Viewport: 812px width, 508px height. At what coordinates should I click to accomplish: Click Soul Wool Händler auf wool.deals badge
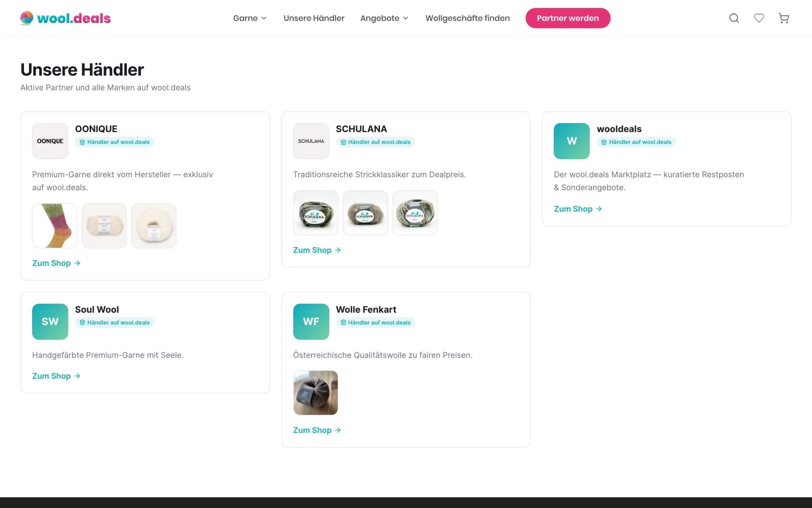[x=115, y=322]
